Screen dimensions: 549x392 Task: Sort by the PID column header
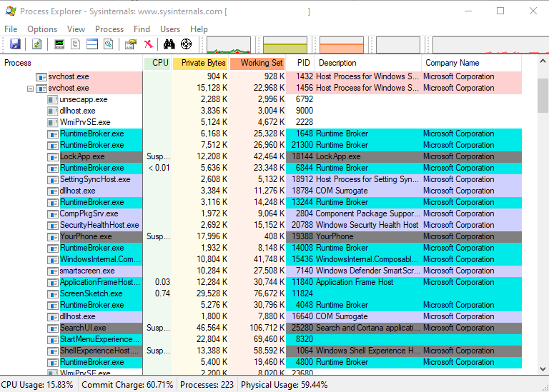pyautogui.click(x=300, y=63)
